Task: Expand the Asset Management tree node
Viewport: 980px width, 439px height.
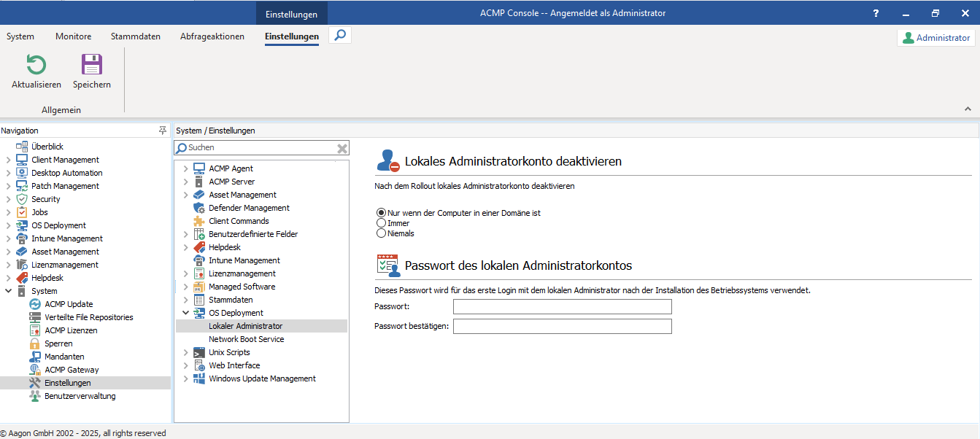Action: [187, 195]
